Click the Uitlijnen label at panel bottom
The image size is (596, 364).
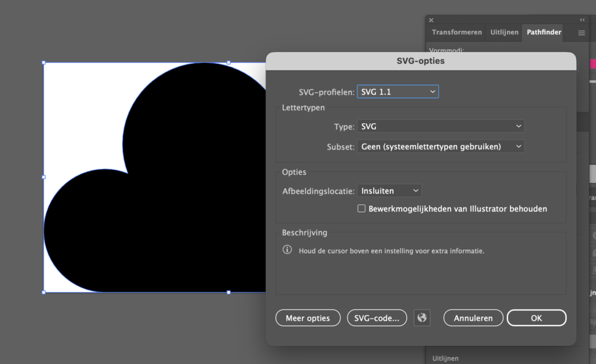(x=445, y=358)
